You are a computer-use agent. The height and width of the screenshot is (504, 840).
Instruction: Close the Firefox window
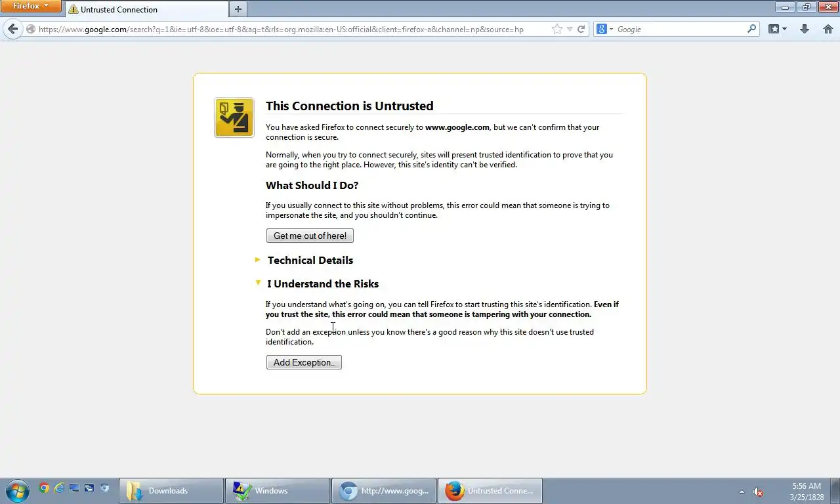tap(827, 7)
